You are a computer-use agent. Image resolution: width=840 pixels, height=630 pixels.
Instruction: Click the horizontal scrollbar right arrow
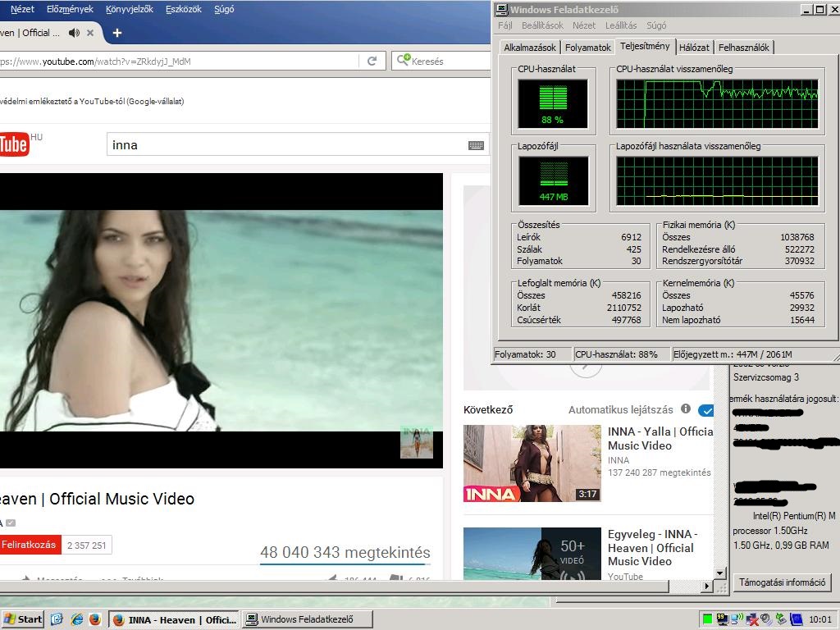(707, 587)
